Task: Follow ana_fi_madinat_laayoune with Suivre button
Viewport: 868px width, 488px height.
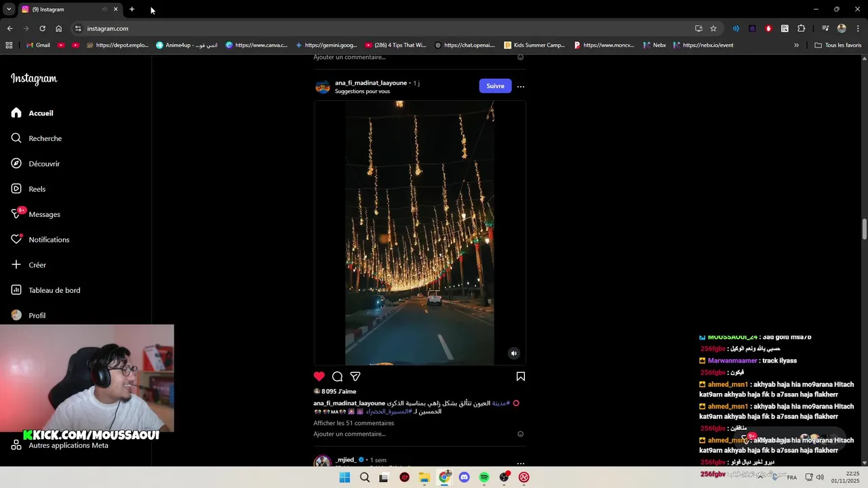Action: coord(495,86)
